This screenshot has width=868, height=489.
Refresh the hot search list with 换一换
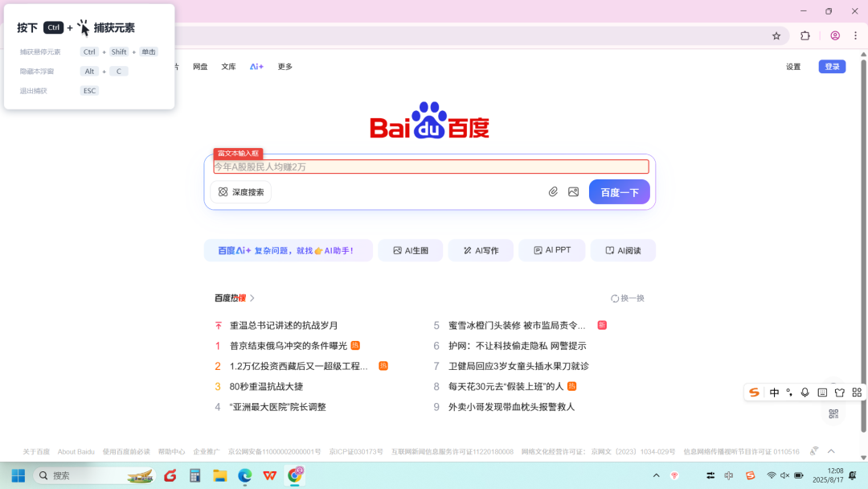(x=628, y=298)
